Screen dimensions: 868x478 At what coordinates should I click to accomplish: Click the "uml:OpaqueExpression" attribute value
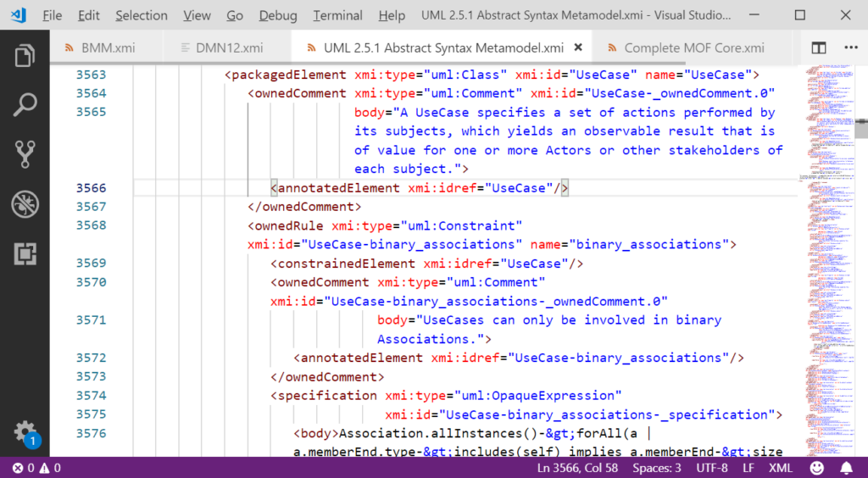538,396
